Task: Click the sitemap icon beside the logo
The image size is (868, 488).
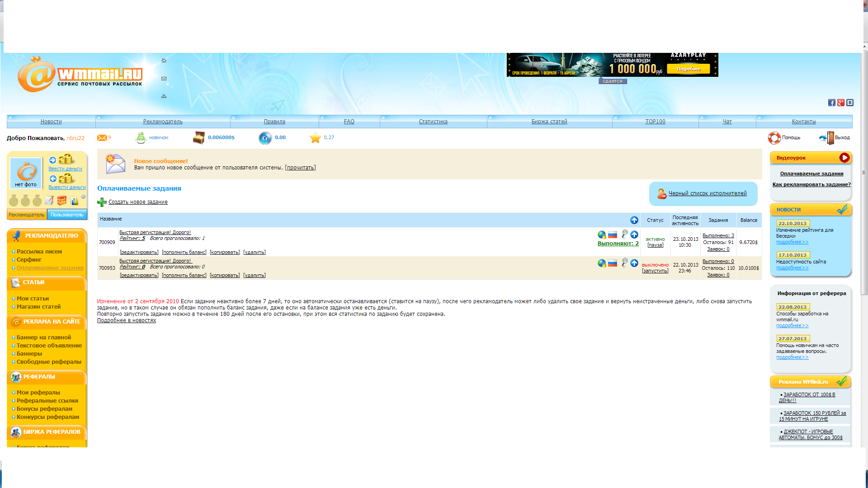Action: tap(164, 96)
